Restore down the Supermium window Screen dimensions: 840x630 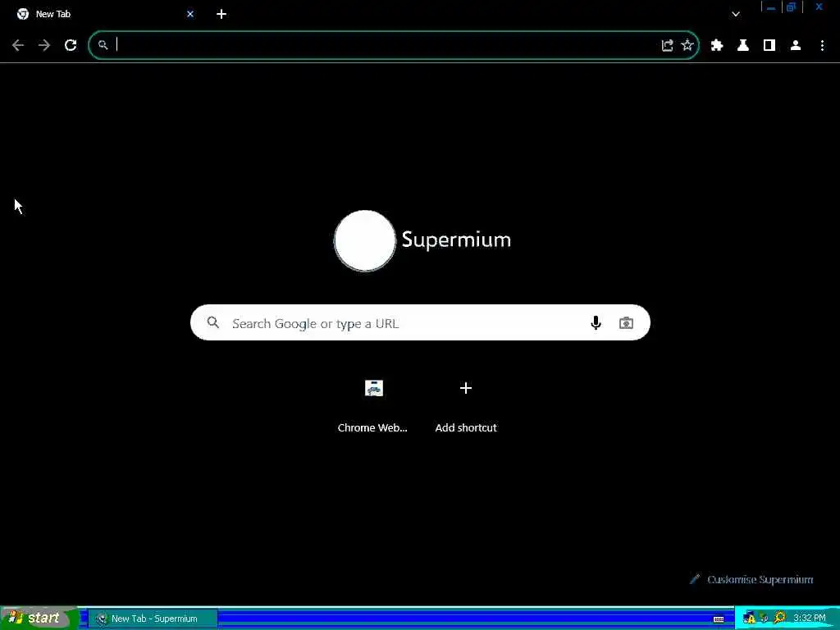(792, 7)
